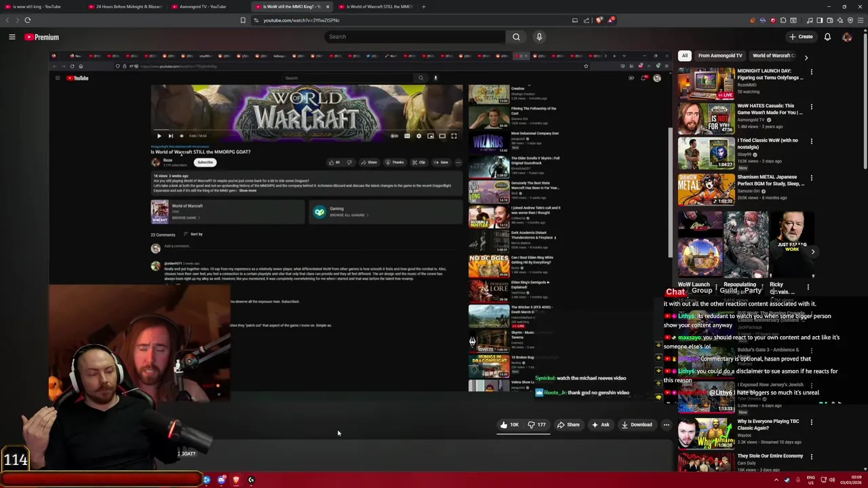Select the 'All' filter chip
868x488 pixels.
pyautogui.click(x=685, y=56)
